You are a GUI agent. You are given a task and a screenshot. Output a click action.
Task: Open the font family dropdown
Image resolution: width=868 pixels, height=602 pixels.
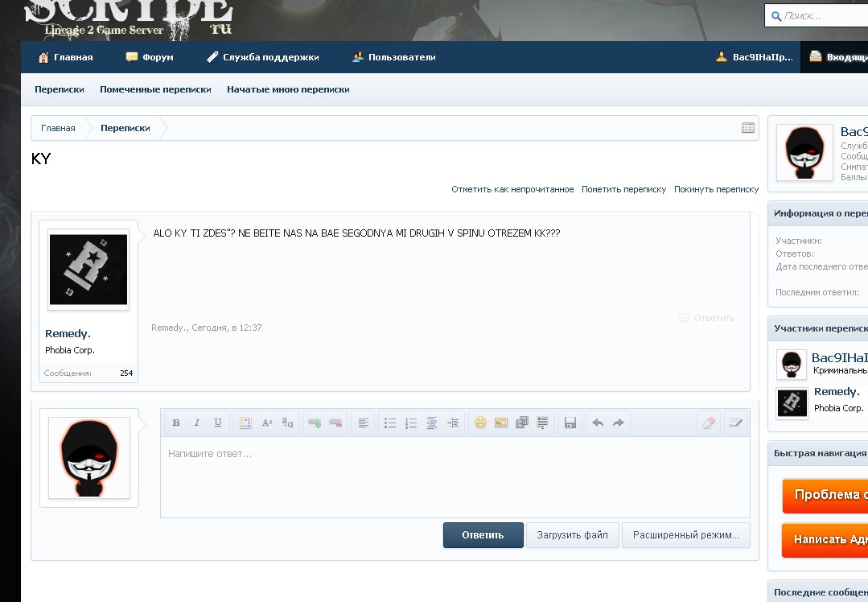tap(288, 423)
